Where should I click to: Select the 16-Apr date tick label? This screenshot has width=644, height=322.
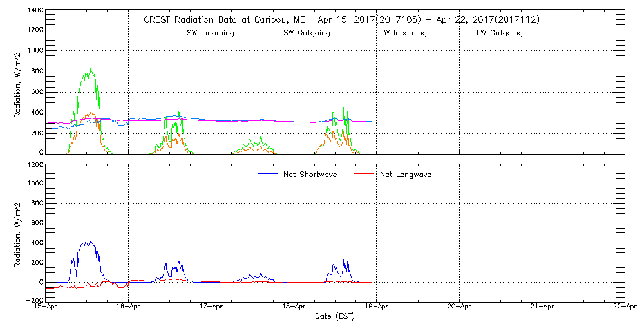click(129, 307)
